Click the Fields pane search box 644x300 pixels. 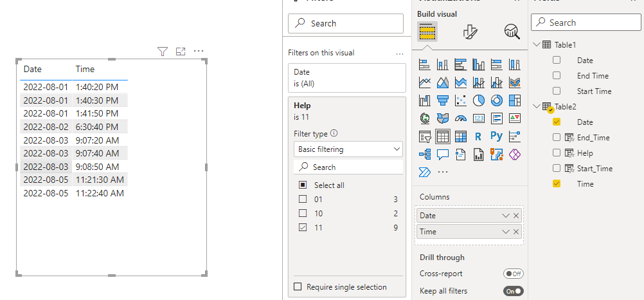click(x=586, y=23)
